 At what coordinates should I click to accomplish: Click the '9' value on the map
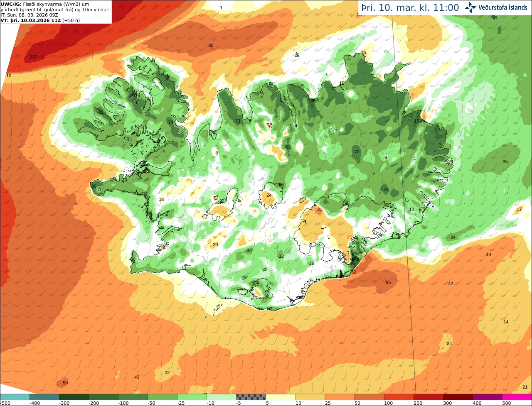click(336, 131)
